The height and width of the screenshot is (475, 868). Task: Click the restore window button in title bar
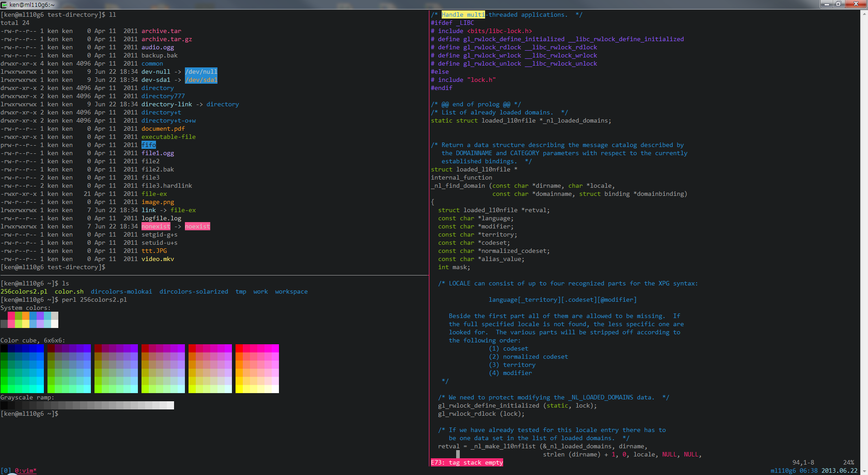click(838, 4)
